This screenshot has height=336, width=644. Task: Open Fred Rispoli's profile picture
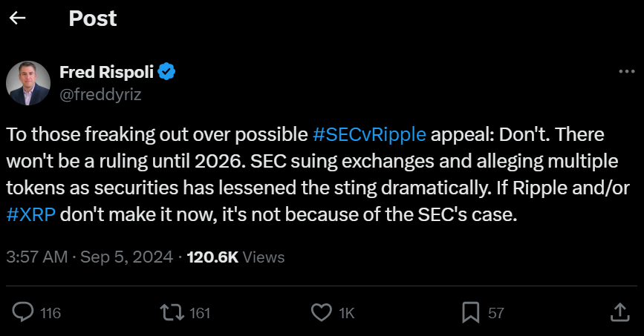click(28, 83)
